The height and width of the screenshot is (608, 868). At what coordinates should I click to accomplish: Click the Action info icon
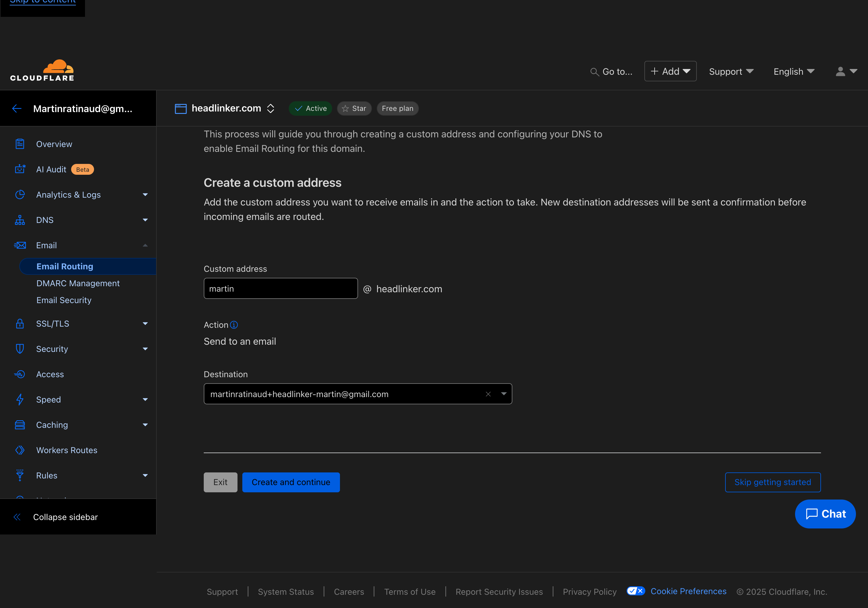coord(234,325)
